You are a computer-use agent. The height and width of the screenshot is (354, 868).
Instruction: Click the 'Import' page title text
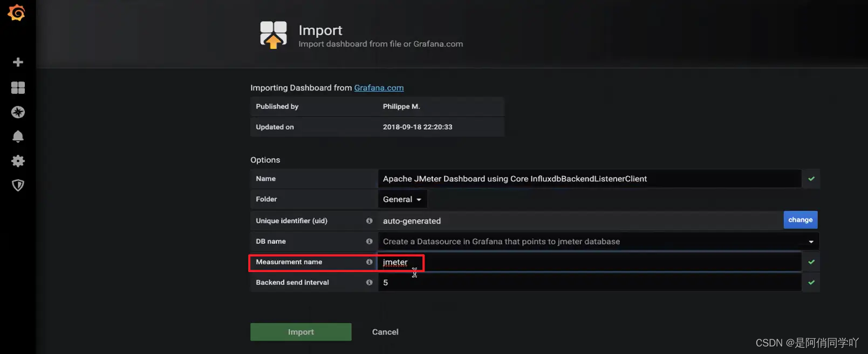pos(320,30)
